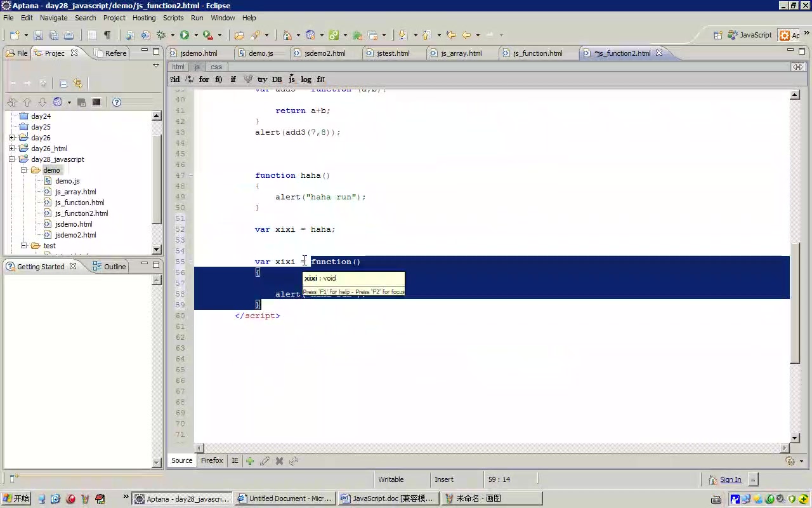Switch to the js_array.html editor tab
This screenshot has width=812, height=508.
(461, 53)
